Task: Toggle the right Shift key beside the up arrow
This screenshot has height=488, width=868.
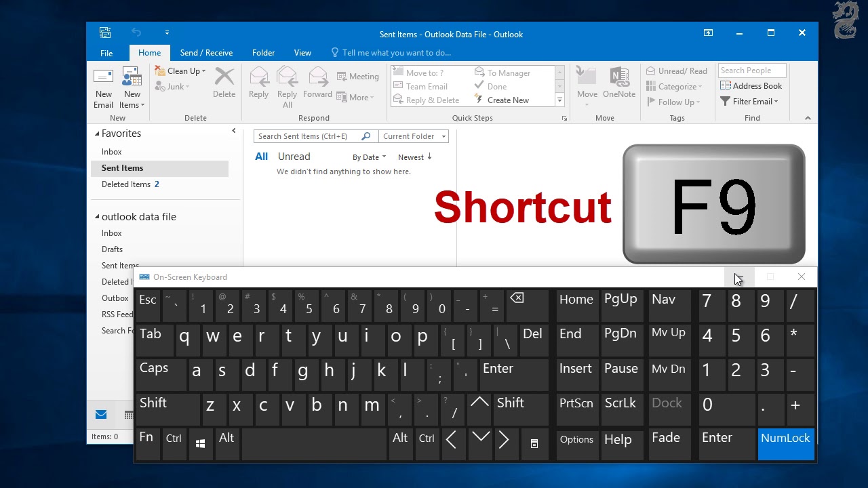Action: 521,409
